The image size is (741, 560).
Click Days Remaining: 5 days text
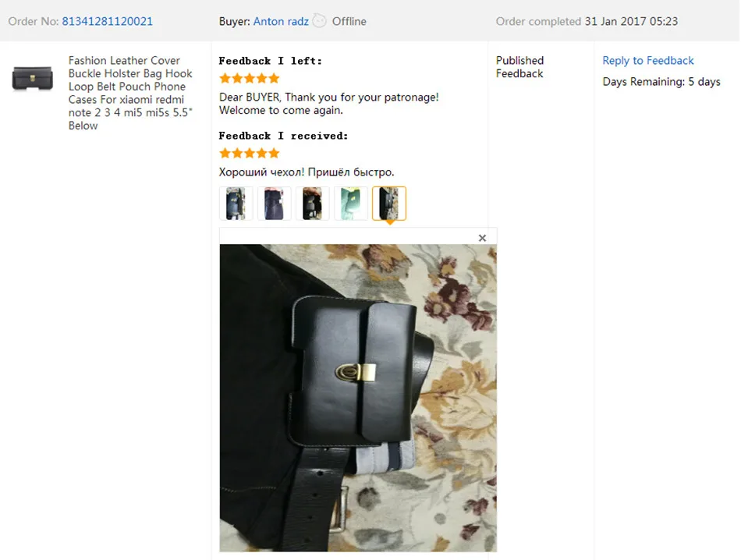tap(661, 82)
